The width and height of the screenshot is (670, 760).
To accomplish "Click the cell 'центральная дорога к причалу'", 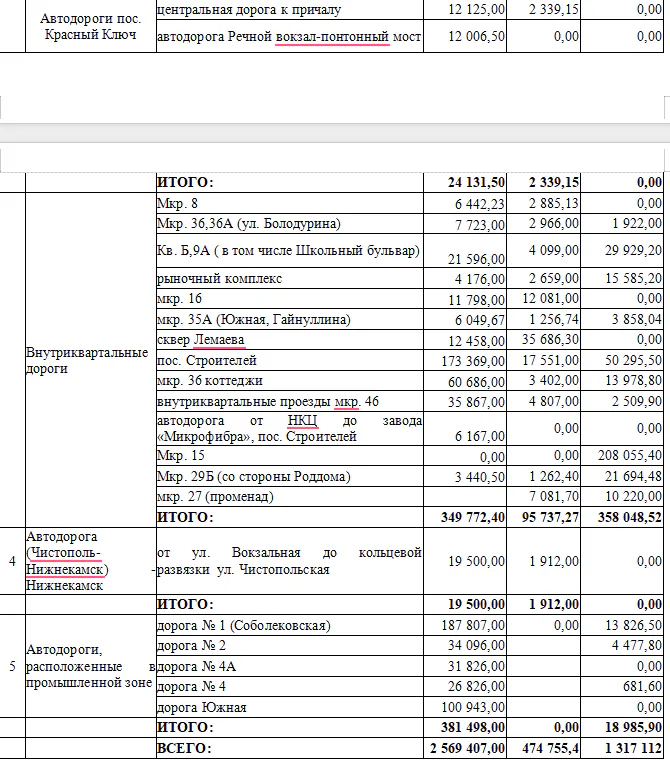I will click(x=289, y=9).
